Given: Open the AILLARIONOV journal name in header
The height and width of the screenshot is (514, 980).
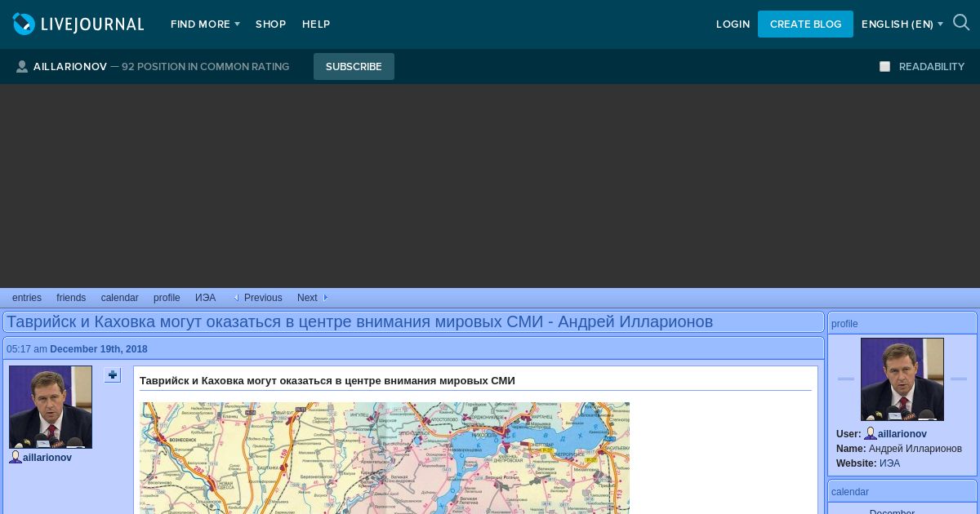Looking at the screenshot, I should pyautogui.click(x=70, y=67).
